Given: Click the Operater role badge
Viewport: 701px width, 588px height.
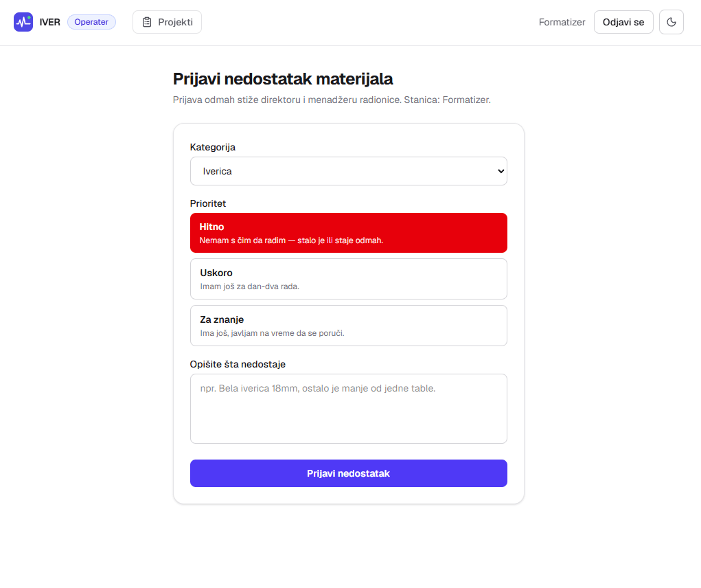Looking at the screenshot, I should point(91,22).
